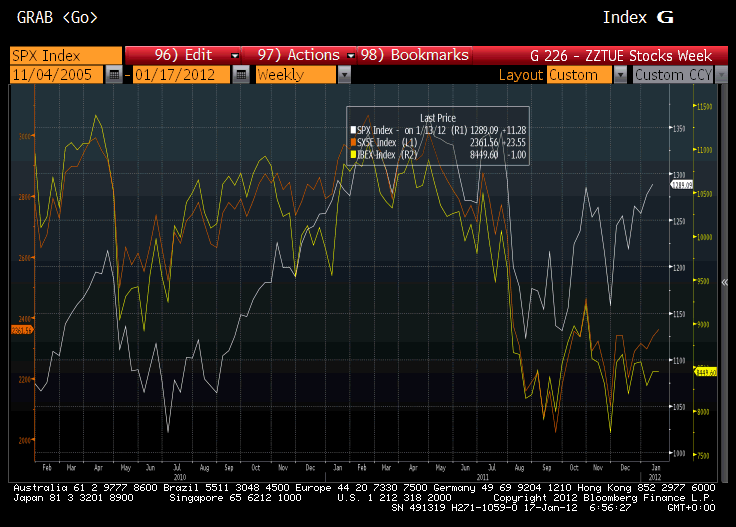736x527 pixels.
Task: Click the Last Price legend header
Action: (x=437, y=118)
